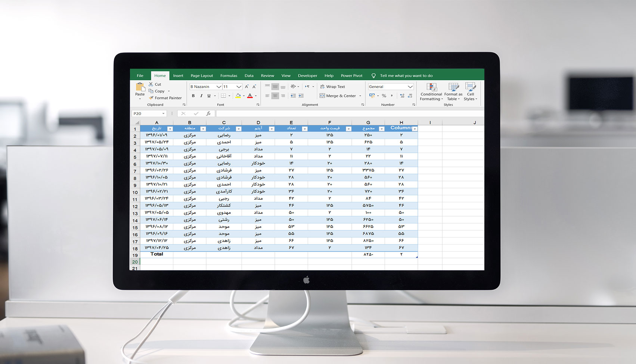636x364 pixels.
Task: Click the Paste clipboard icon
Action: [x=140, y=87]
